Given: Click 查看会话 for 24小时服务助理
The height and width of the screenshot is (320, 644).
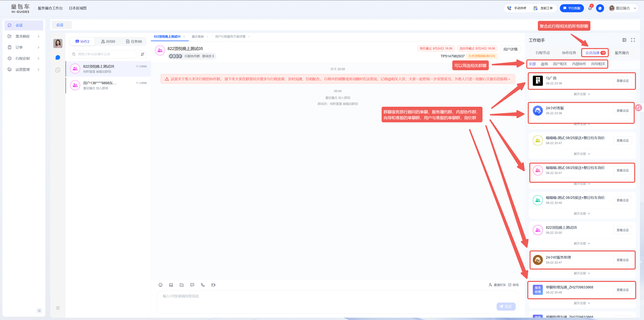Looking at the screenshot, I should tap(623, 260).
